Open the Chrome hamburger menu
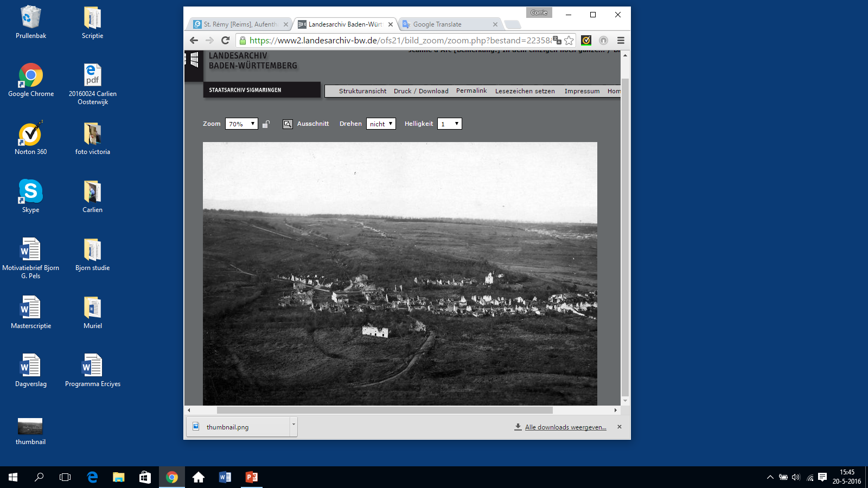This screenshot has height=488, width=868. [621, 40]
